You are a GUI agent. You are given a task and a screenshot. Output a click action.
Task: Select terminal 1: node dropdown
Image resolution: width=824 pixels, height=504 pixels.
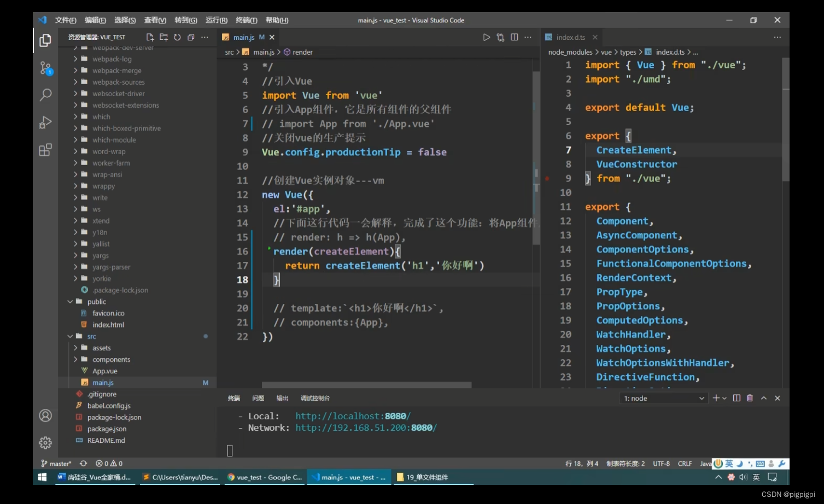pyautogui.click(x=664, y=398)
